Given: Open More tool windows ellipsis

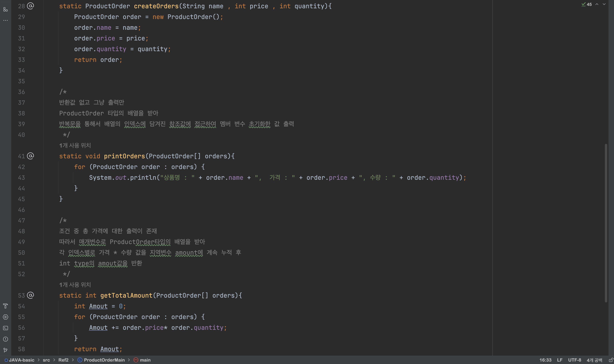Looking at the screenshot, I should click(x=5, y=20).
